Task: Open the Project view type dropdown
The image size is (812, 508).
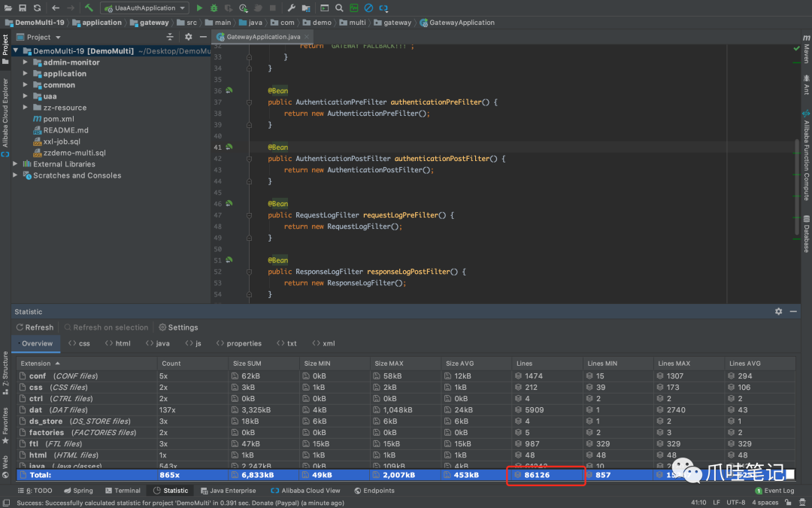Action: (x=58, y=38)
